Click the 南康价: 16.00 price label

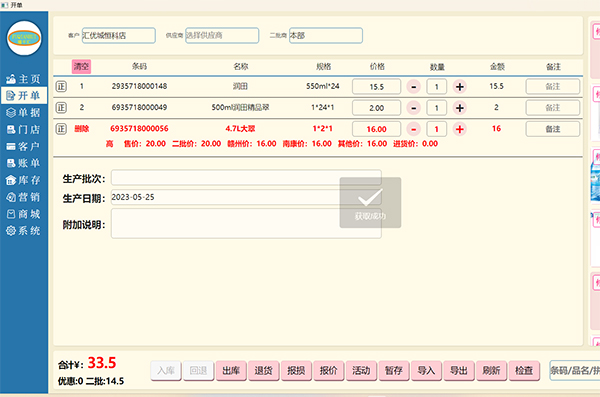(x=307, y=144)
